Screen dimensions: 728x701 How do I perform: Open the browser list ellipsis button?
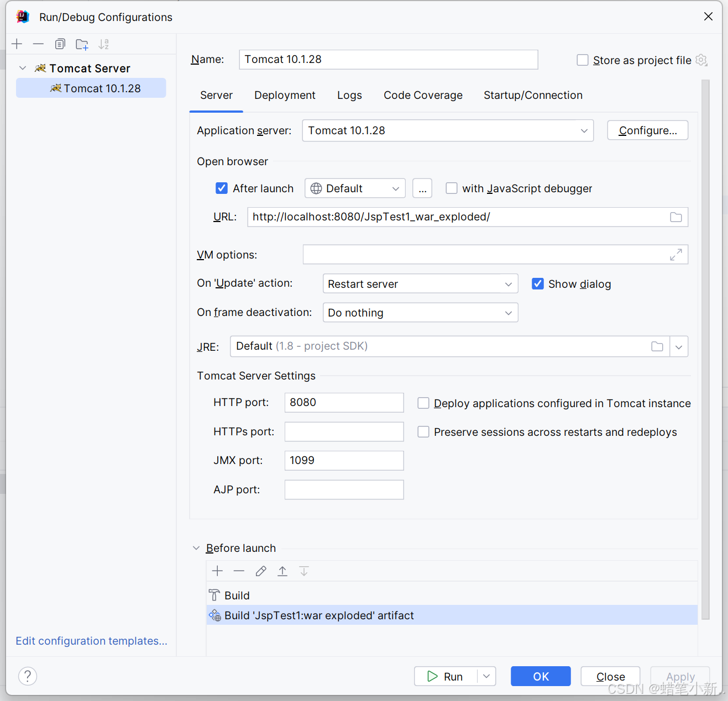pyautogui.click(x=422, y=188)
